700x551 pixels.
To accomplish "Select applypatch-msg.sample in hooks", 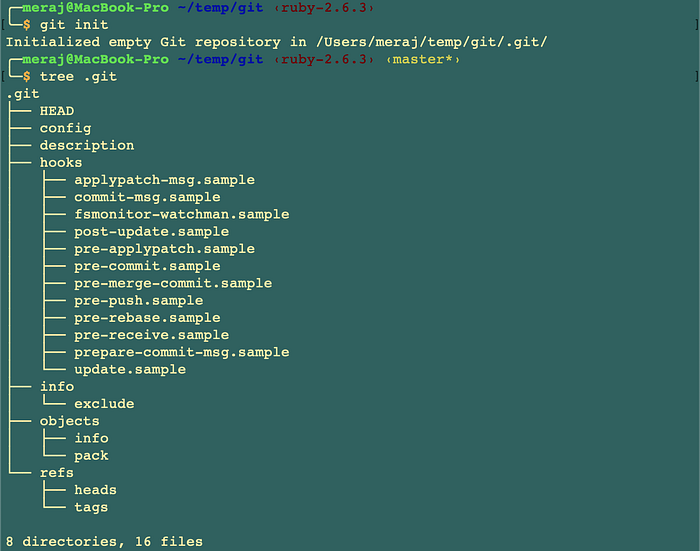I will tap(164, 180).
